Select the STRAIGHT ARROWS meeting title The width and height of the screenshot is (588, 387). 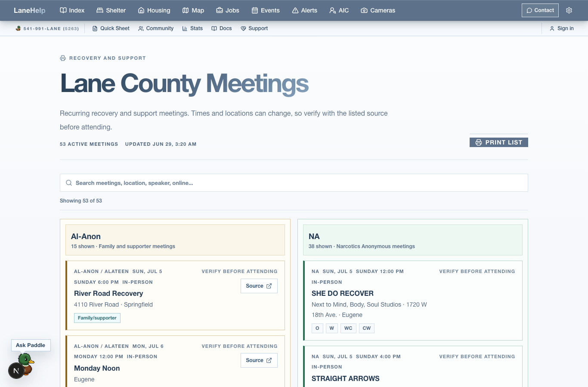click(346, 379)
